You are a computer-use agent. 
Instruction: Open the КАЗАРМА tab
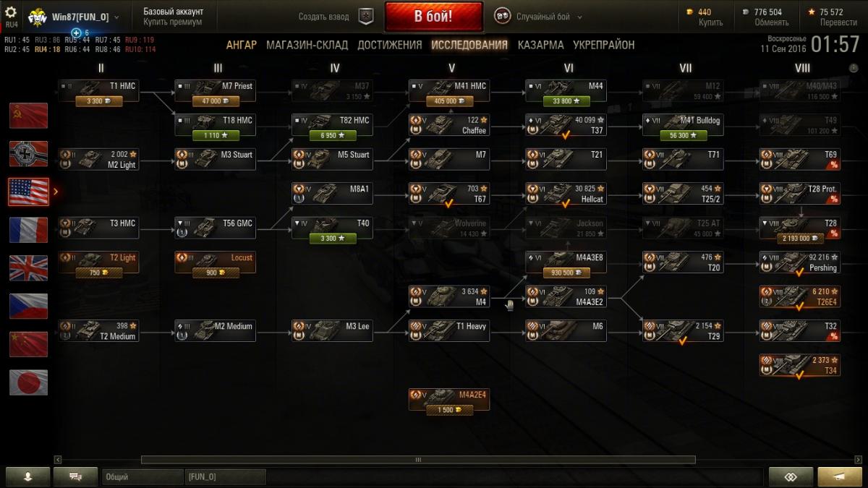click(x=540, y=45)
